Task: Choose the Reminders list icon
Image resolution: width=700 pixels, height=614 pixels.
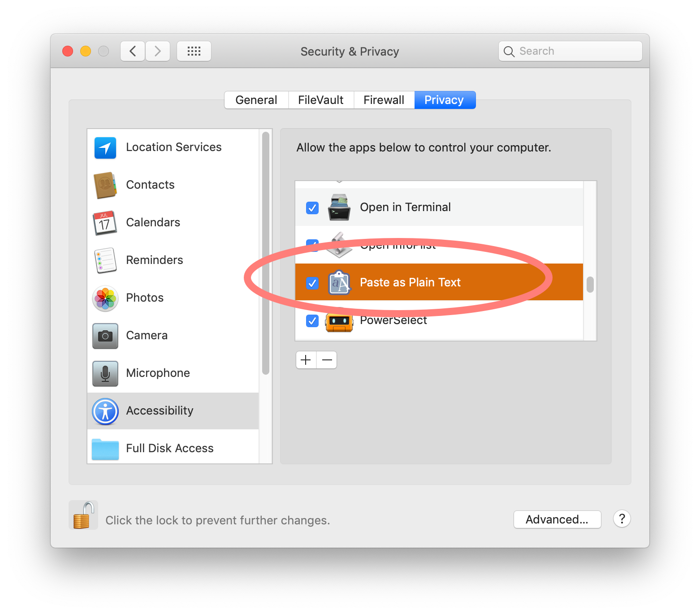Action: 105,260
